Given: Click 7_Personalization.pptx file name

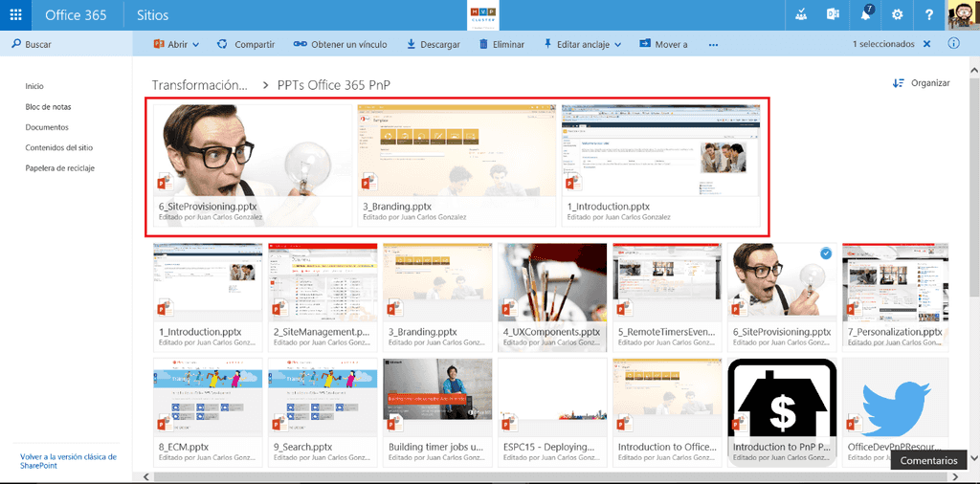Looking at the screenshot, I should (x=895, y=332).
